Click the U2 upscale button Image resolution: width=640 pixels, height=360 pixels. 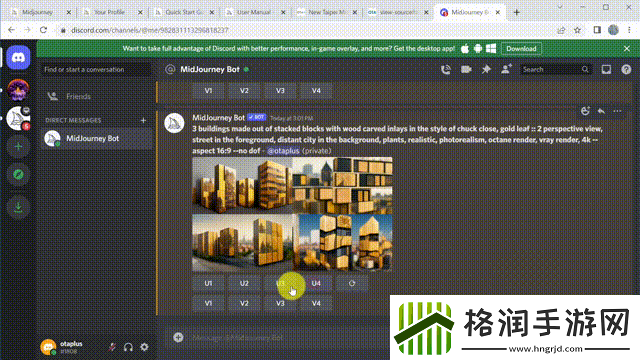pyautogui.click(x=244, y=283)
